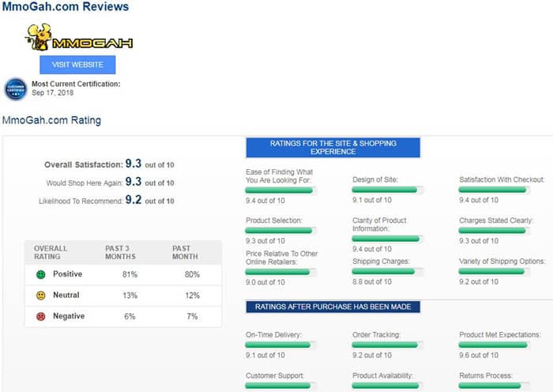The width and height of the screenshot is (553, 392).
Task: Click the 8.8 out of 10 shipping score
Action: click(x=372, y=282)
